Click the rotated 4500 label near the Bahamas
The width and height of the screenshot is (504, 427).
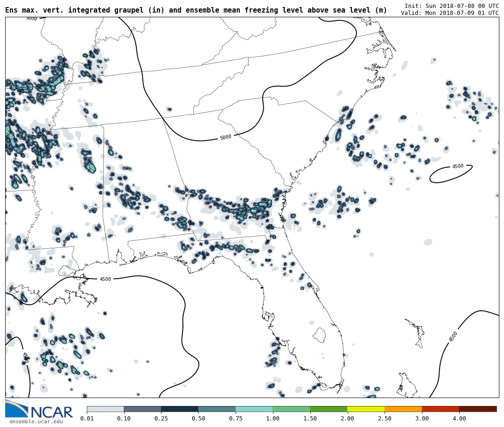(453, 336)
